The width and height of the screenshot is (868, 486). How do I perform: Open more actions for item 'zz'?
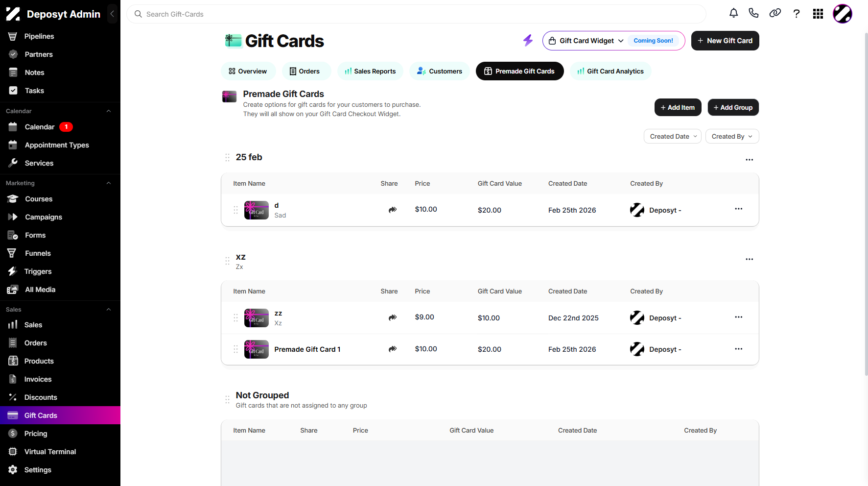pos(738,317)
